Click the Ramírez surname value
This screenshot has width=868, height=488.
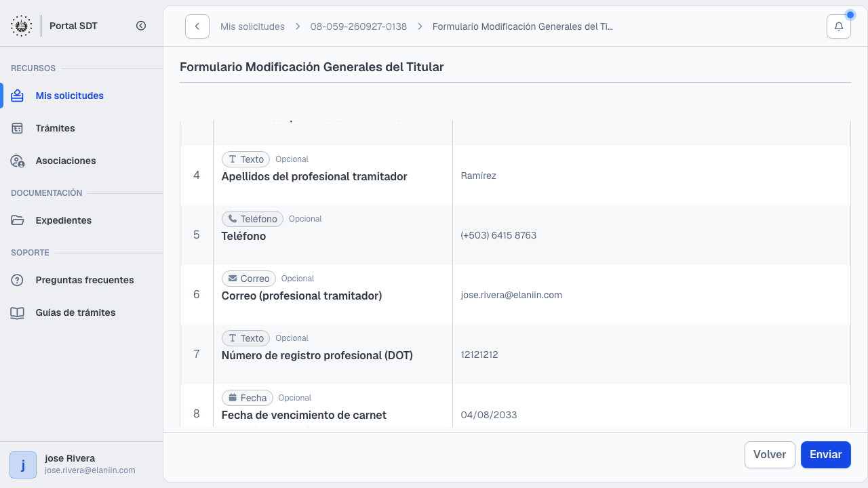(x=478, y=176)
